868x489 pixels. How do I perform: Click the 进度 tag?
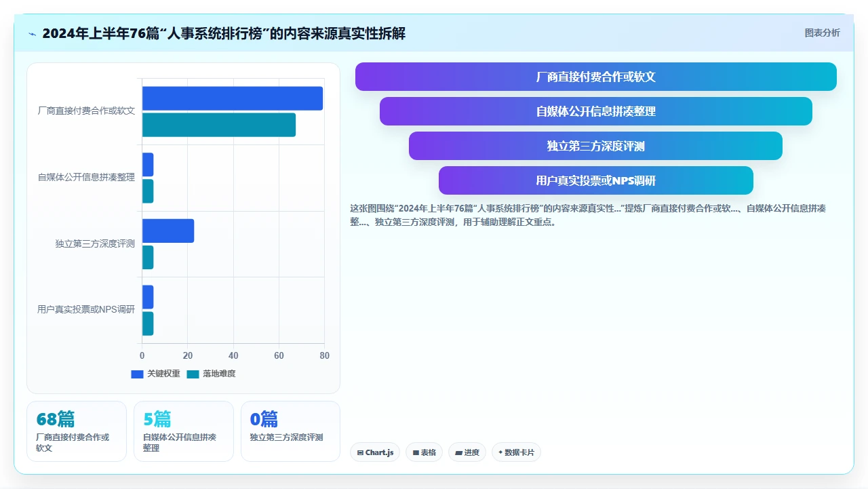[x=467, y=452]
